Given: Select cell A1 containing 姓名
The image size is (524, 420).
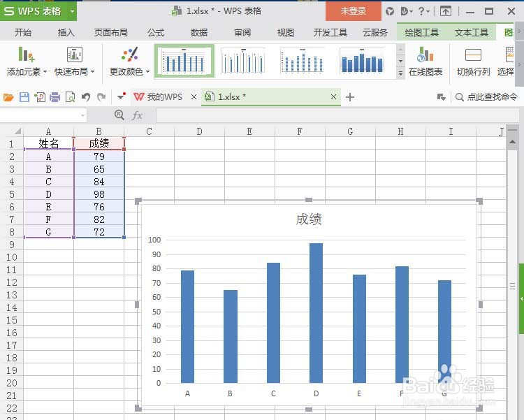Looking at the screenshot, I should (48, 143).
